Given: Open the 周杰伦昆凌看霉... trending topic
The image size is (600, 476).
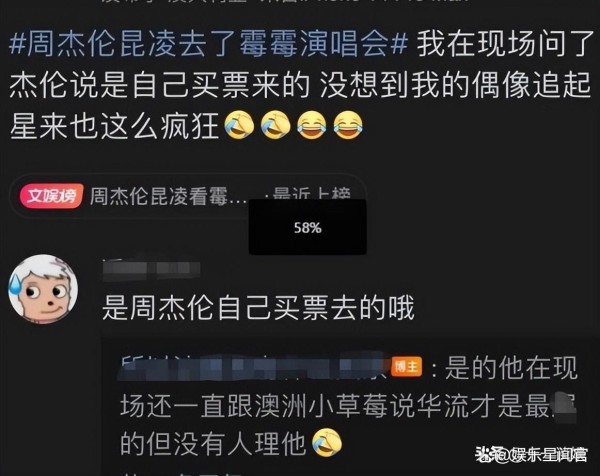Looking at the screenshot, I should click(167, 196).
